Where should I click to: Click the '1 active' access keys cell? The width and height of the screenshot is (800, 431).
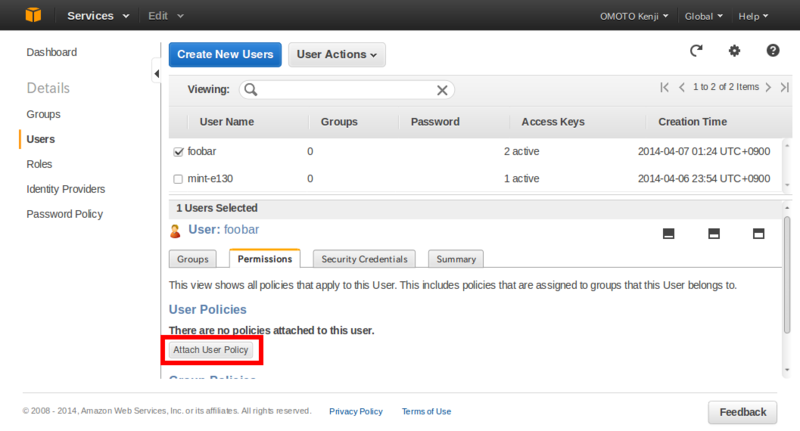521,179
